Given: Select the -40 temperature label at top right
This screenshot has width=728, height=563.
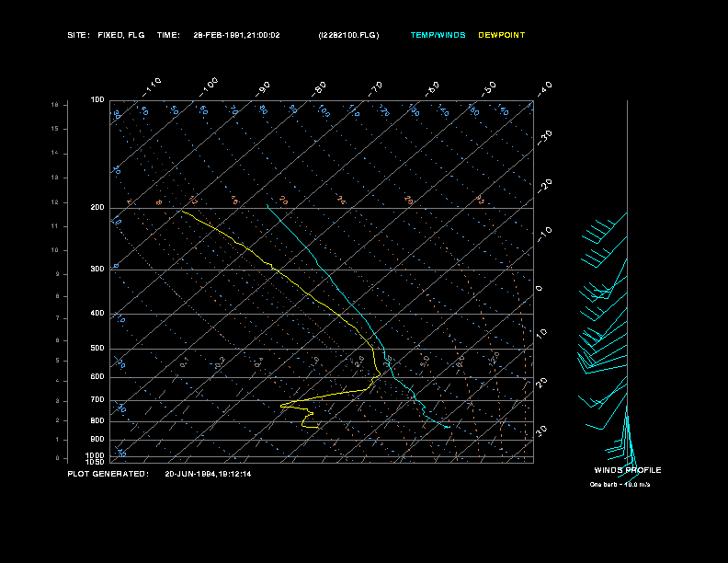Looking at the screenshot, I should [544, 89].
